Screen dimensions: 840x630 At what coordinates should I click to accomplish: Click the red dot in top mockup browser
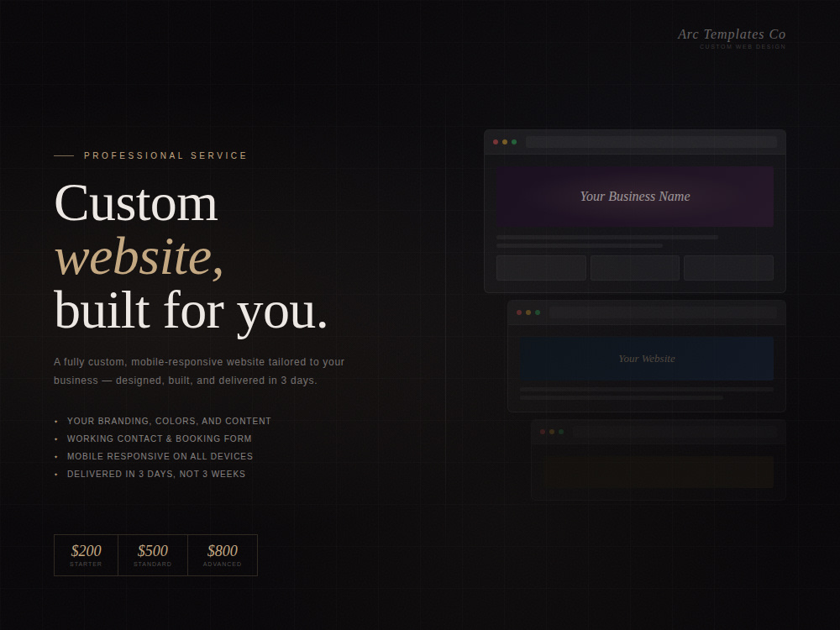pyautogui.click(x=496, y=142)
